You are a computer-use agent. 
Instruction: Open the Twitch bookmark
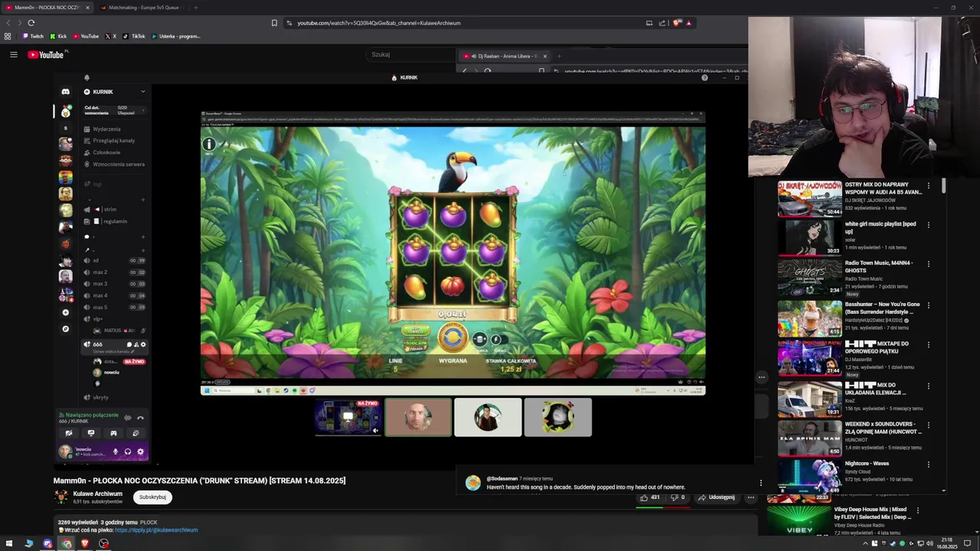pyautogui.click(x=33, y=36)
